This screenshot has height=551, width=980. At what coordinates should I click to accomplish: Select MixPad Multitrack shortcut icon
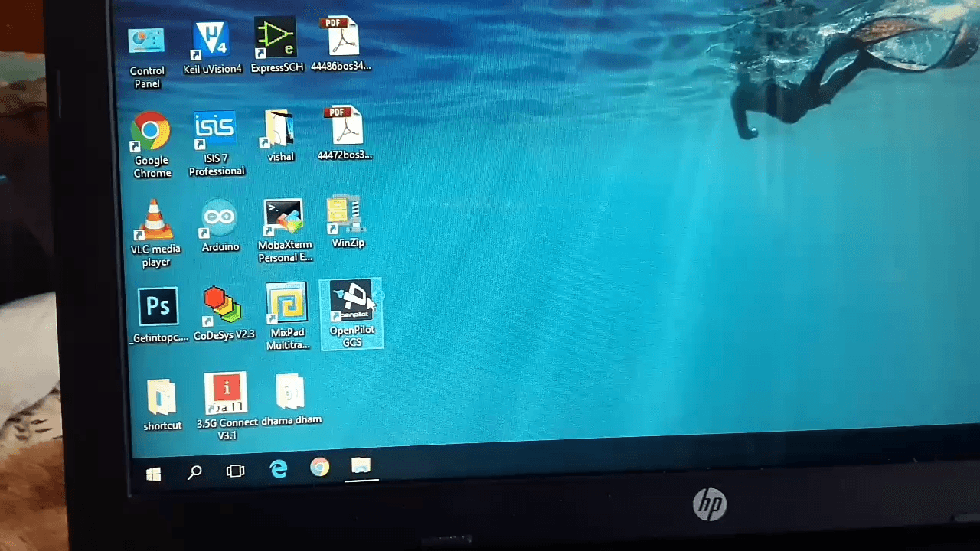(x=287, y=305)
